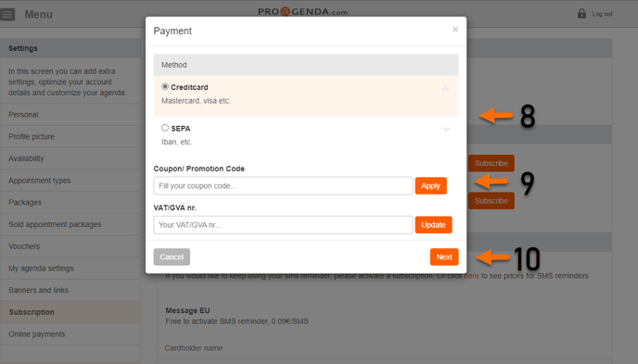This screenshot has width=638, height=364.
Task: Click the ProAgenda.com logo
Action: pyautogui.click(x=302, y=11)
